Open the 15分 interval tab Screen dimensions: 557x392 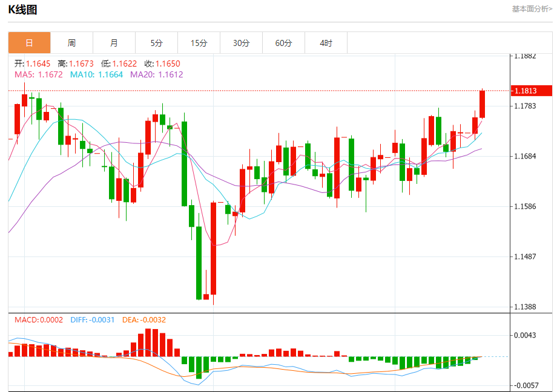click(199, 43)
